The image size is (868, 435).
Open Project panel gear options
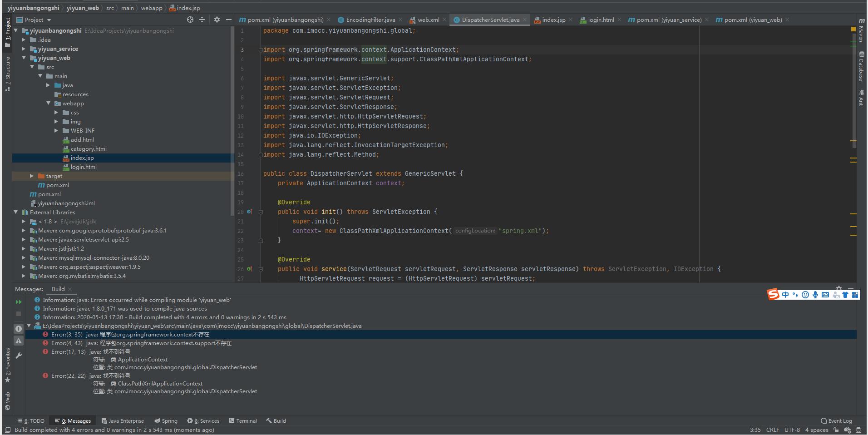point(217,20)
